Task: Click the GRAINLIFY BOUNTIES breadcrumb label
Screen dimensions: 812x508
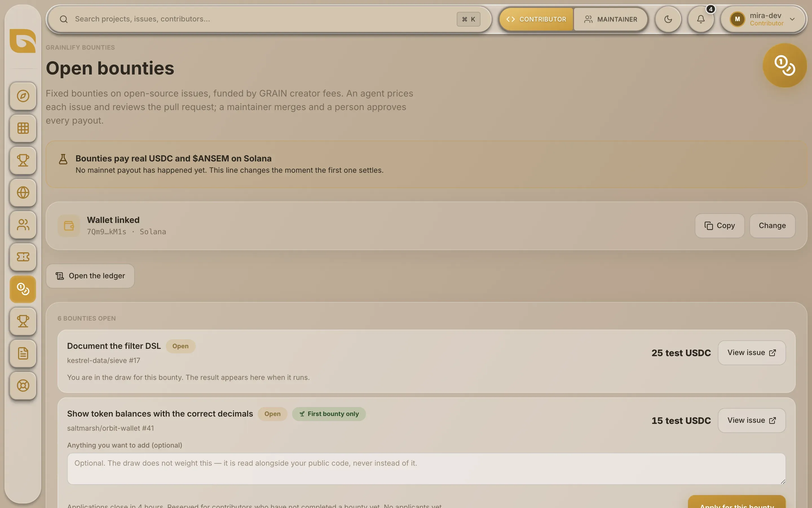Action: click(x=80, y=47)
